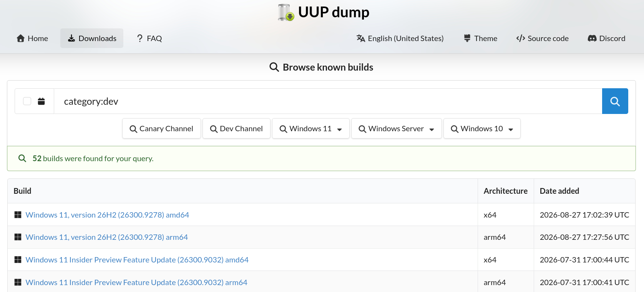This screenshot has width=644, height=292.
Task: Click the UUP dump site title
Action: (334, 12)
